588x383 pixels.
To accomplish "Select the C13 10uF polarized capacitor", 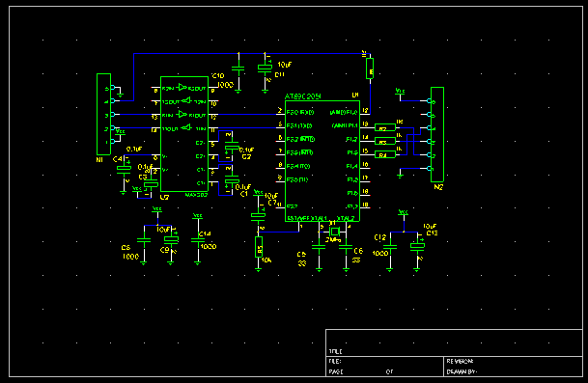I will (417, 246).
